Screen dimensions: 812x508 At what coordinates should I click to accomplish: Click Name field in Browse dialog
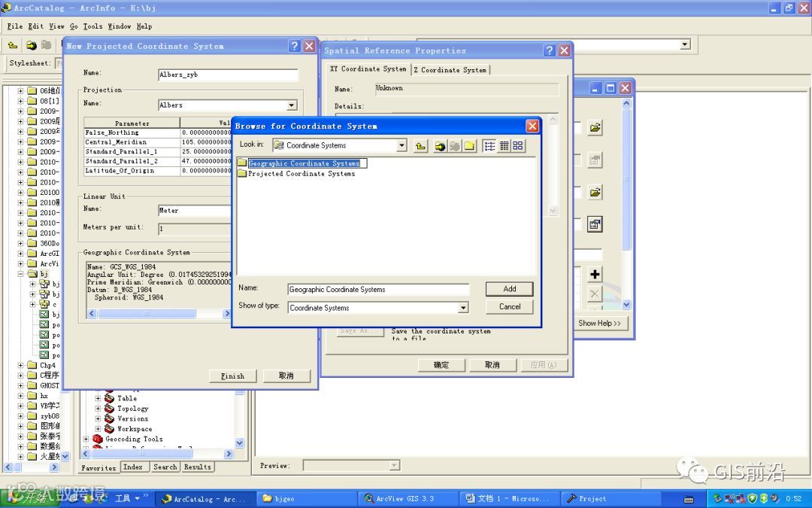tap(378, 290)
